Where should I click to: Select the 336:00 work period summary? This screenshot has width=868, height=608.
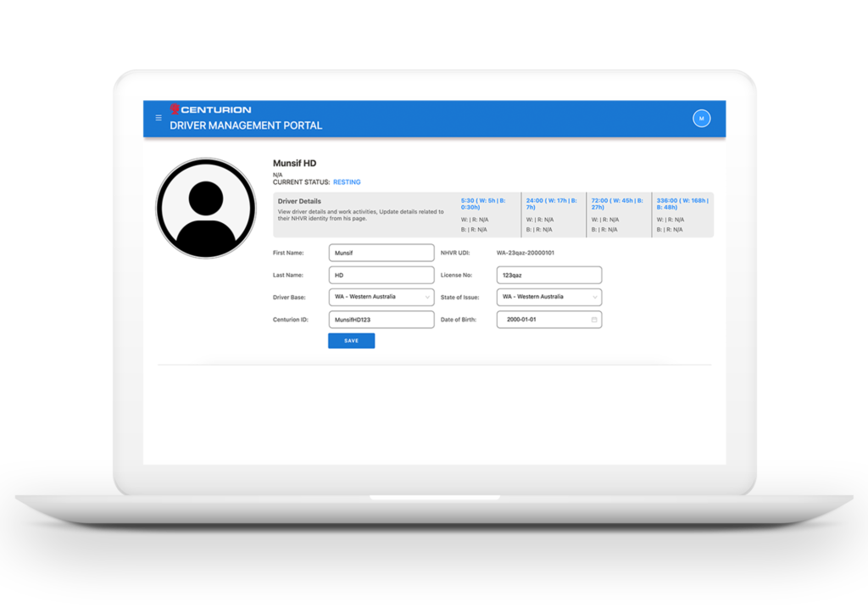[x=682, y=204]
